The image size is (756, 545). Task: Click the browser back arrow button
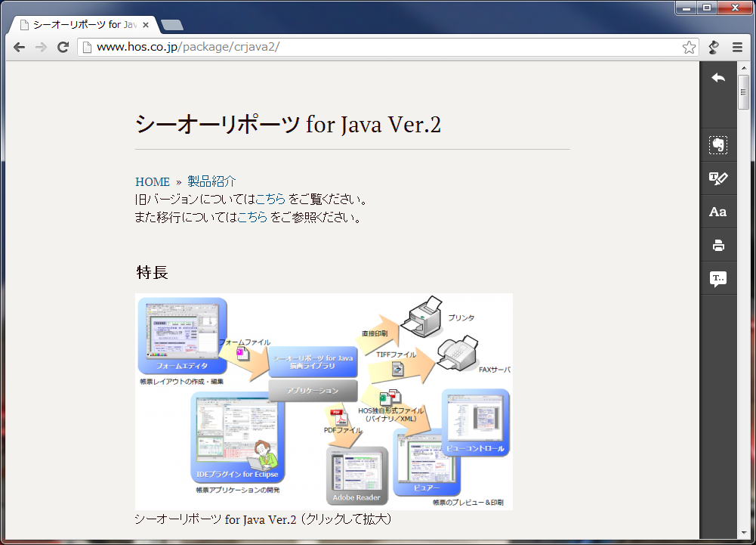click(20, 47)
